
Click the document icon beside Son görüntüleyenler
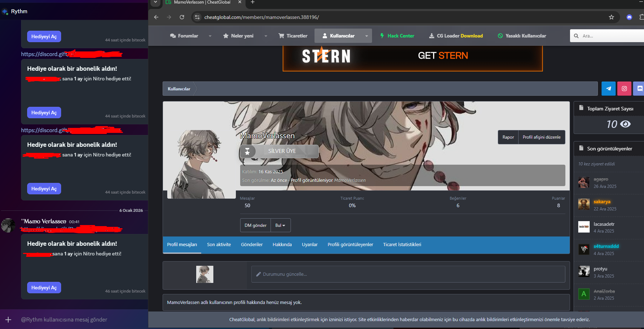pyautogui.click(x=581, y=148)
